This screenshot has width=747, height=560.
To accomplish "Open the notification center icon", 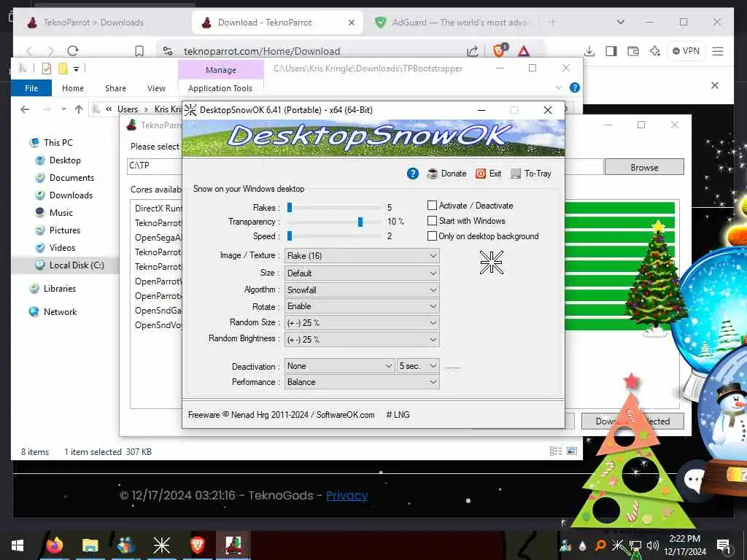I will 724,545.
